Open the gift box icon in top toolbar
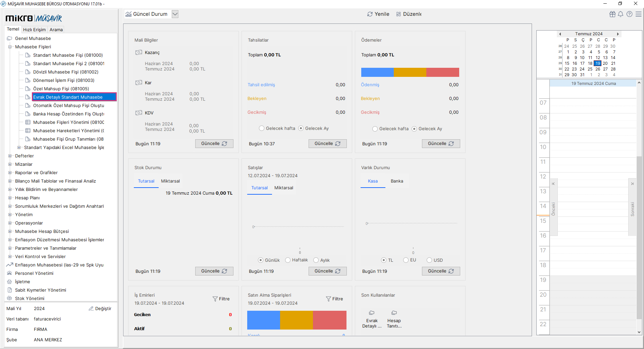The image size is (644, 349). click(612, 14)
